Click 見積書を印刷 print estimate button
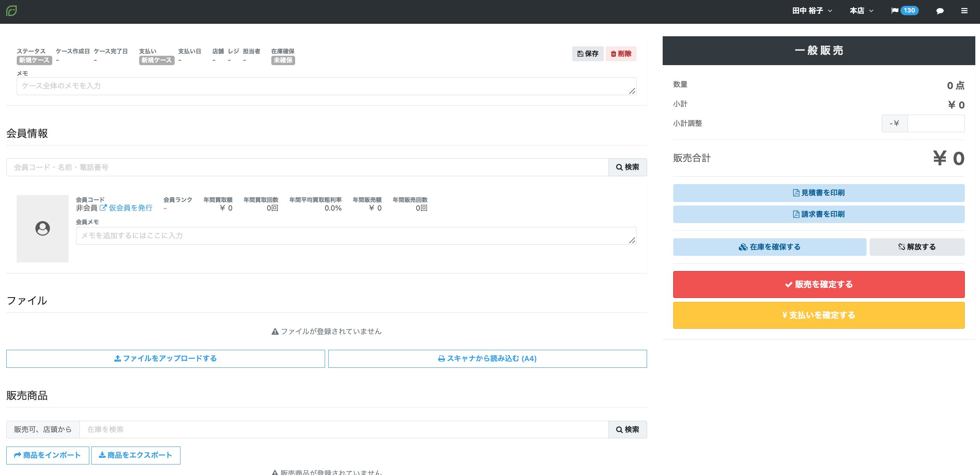The height and width of the screenshot is (475, 980). pyautogui.click(x=819, y=193)
